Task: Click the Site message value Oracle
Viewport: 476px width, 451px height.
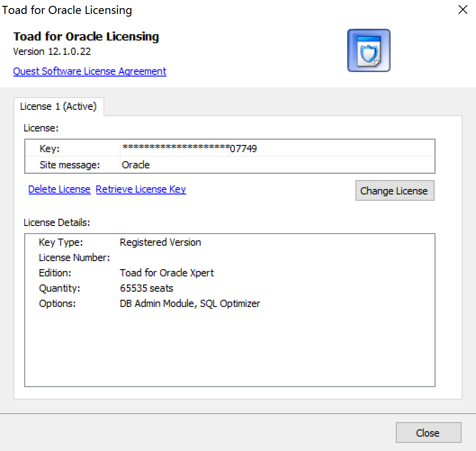Action: click(x=135, y=165)
